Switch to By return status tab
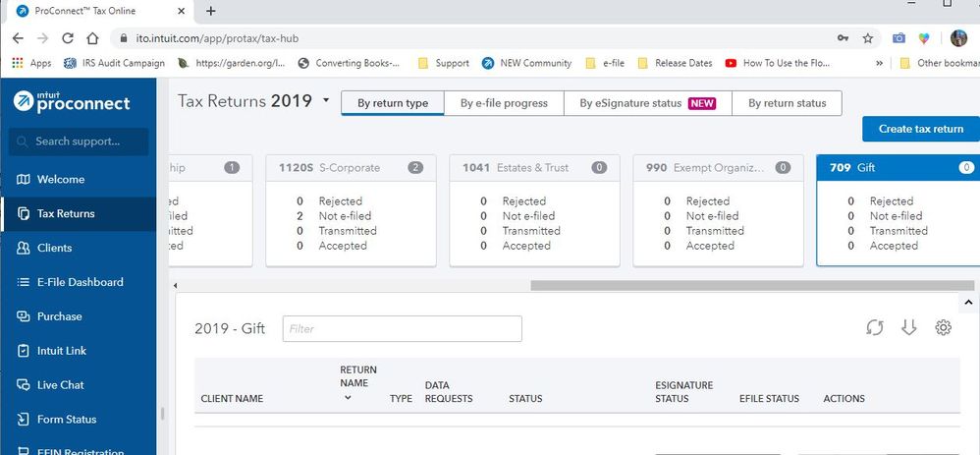 pos(787,103)
